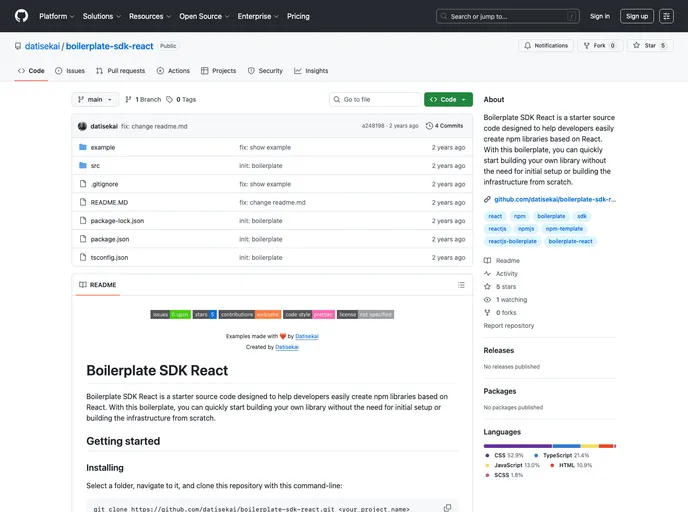Click the Sign up button
Image resolution: width=688 pixels, height=512 pixels.
(x=637, y=16)
